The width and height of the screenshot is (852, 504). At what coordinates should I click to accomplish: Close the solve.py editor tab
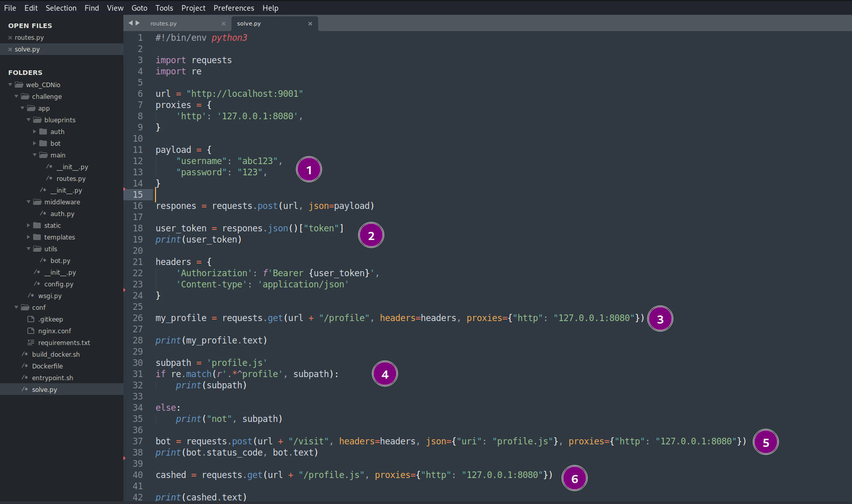pyautogui.click(x=310, y=23)
